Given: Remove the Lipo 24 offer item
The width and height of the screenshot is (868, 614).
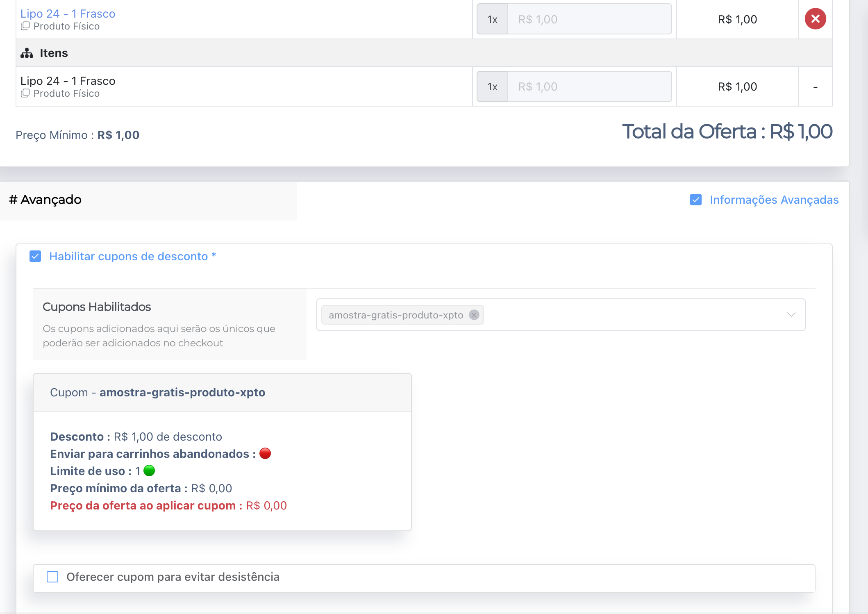Looking at the screenshot, I should click(x=815, y=18).
